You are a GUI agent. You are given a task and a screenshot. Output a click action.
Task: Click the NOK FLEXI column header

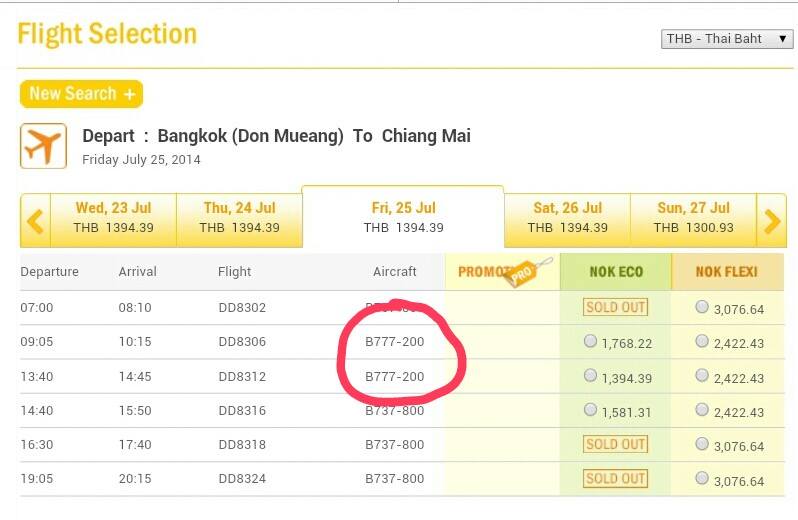pyautogui.click(x=727, y=272)
